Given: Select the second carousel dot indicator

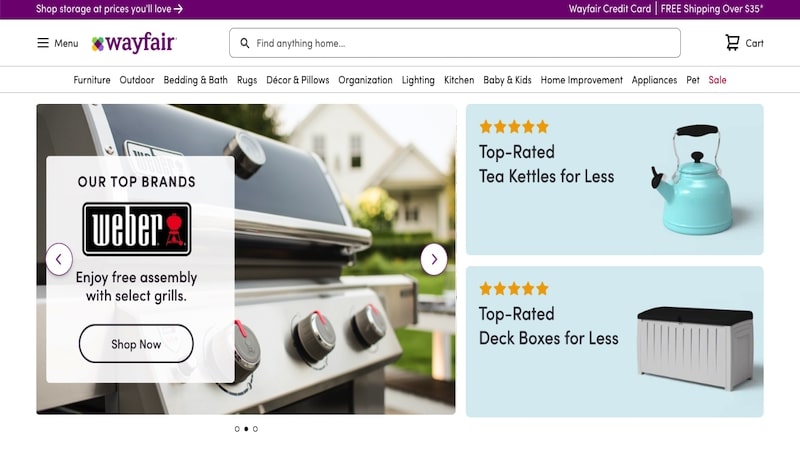Looking at the screenshot, I should pos(246,429).
